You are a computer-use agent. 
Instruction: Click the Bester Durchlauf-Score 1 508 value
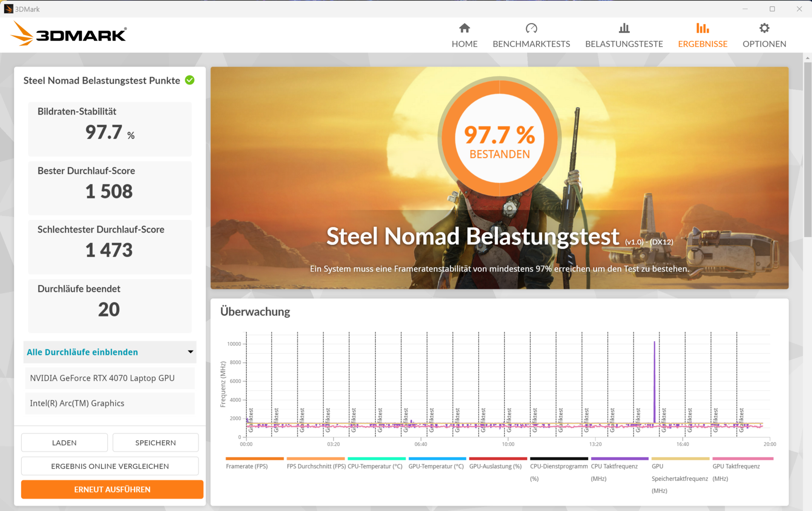[x=109, y=191]
